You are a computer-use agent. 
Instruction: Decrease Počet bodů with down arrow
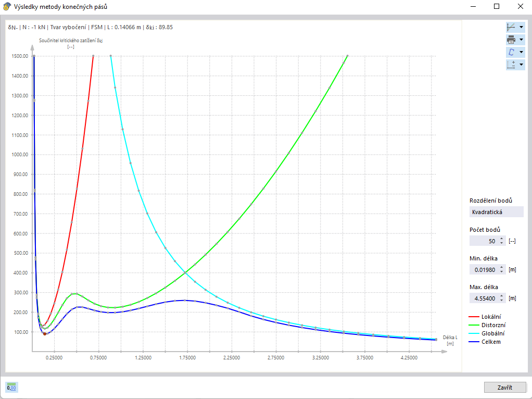click(501, 243)
